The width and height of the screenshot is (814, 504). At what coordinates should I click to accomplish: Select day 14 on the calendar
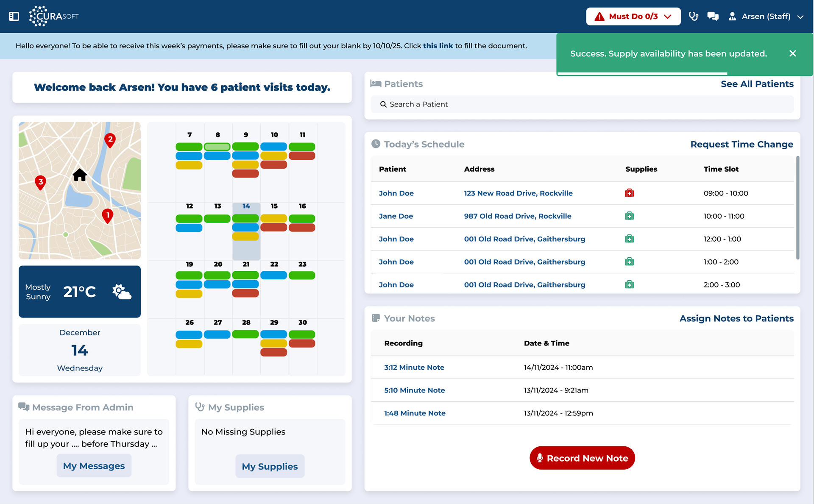pos(246,206)
